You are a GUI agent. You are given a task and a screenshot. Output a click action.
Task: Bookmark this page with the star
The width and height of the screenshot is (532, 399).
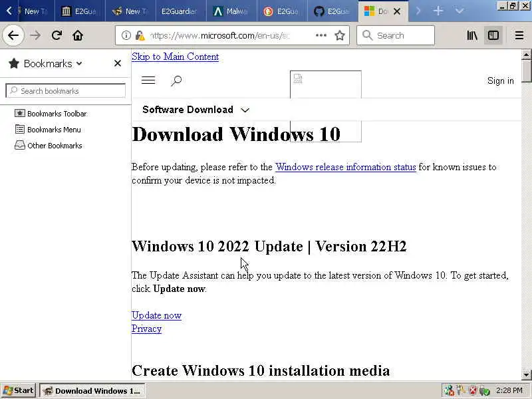click(340, 35)
